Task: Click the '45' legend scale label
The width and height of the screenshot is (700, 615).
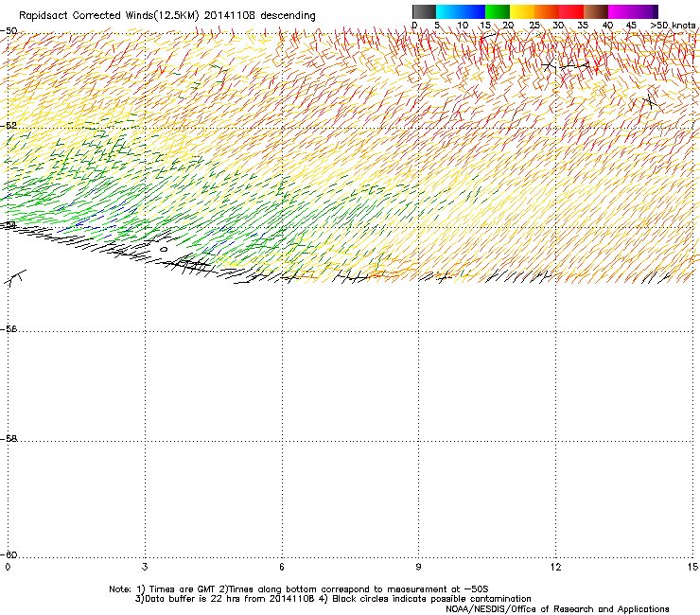Action: 631,26
